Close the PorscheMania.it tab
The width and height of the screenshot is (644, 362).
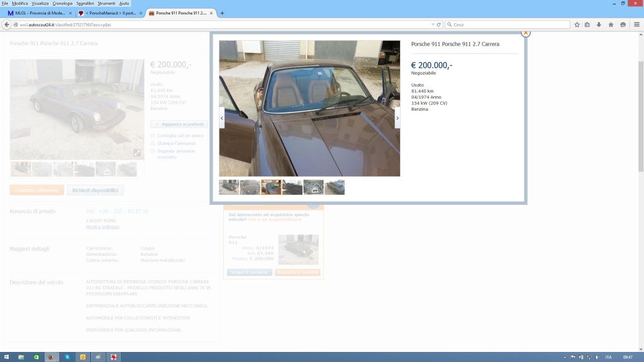[140, 13]
